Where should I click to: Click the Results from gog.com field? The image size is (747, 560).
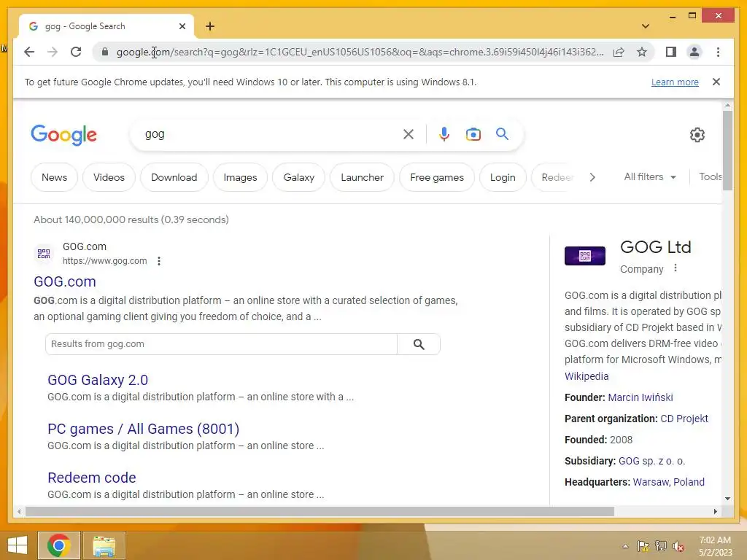[221, 344]
